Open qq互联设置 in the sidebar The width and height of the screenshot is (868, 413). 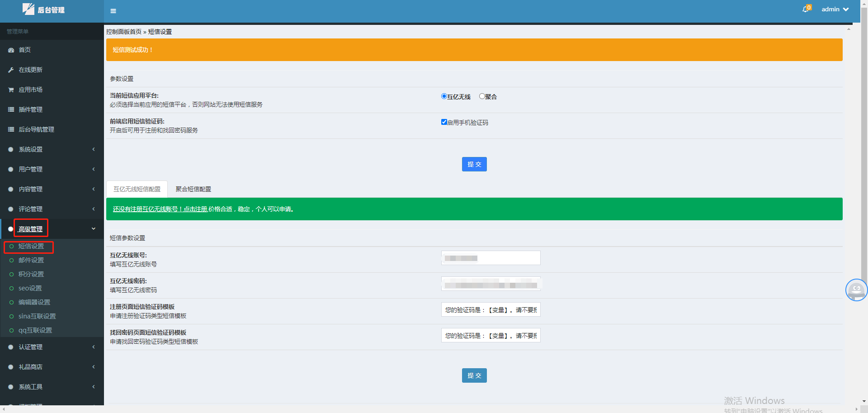pos(35,331)
